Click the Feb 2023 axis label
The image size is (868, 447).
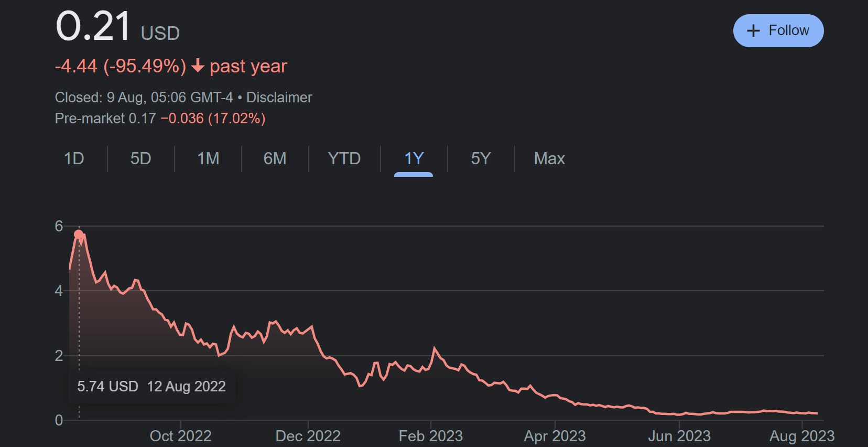[430, 436]
